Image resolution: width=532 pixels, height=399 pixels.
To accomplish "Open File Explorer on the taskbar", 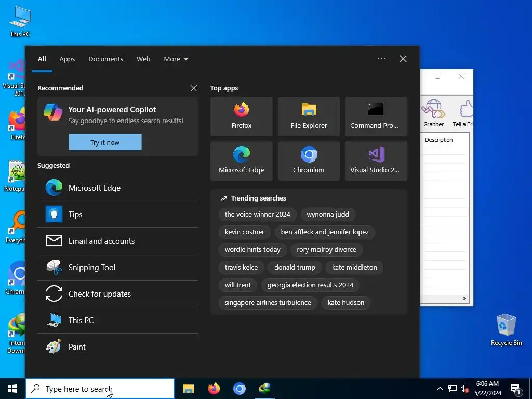I will pos(188,389).
